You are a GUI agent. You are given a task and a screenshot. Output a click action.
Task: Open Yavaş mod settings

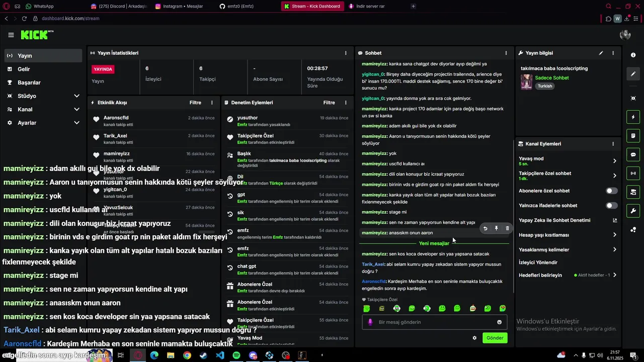tap(568, 161)
